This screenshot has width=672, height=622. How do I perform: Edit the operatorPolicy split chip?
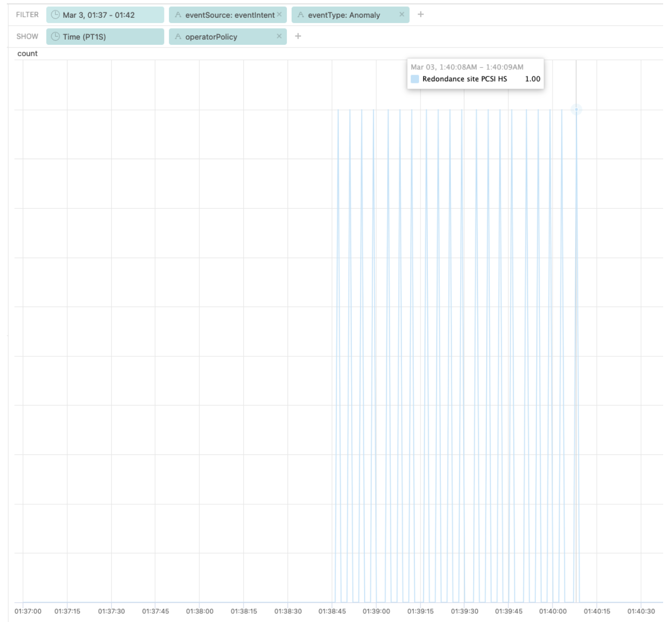tap(227, 37)
